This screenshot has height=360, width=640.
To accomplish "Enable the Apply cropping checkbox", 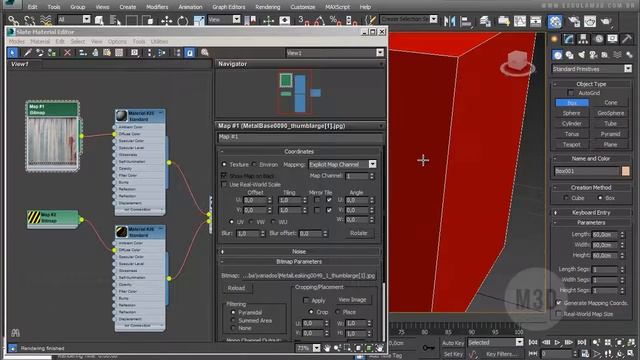I will 306,300.
